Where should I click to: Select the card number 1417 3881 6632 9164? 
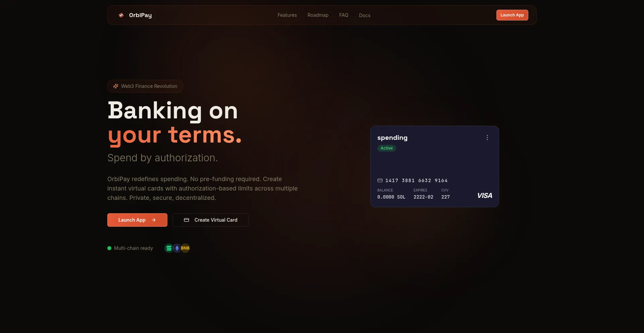[416, 180]
